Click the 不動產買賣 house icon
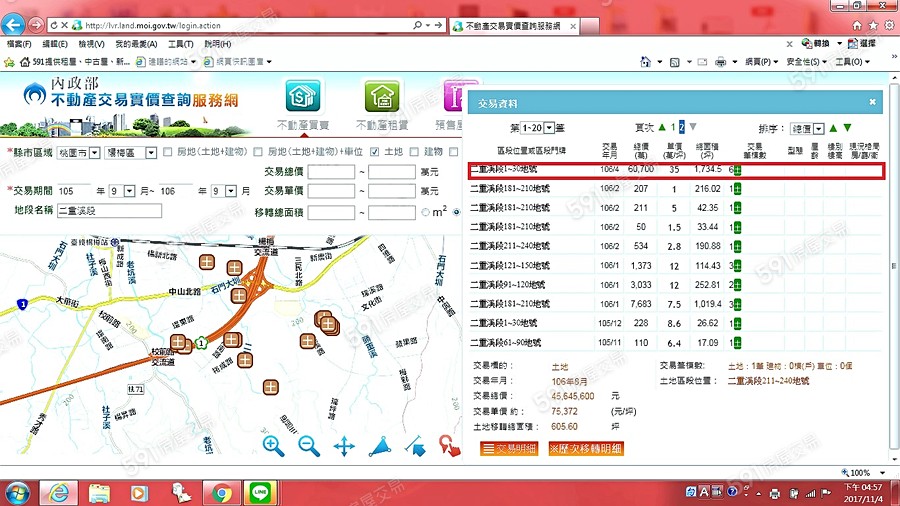 pos(304,99)
